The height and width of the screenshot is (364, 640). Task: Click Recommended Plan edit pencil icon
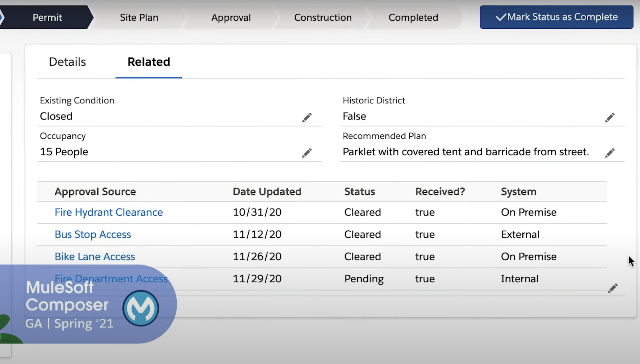[610, 153]
